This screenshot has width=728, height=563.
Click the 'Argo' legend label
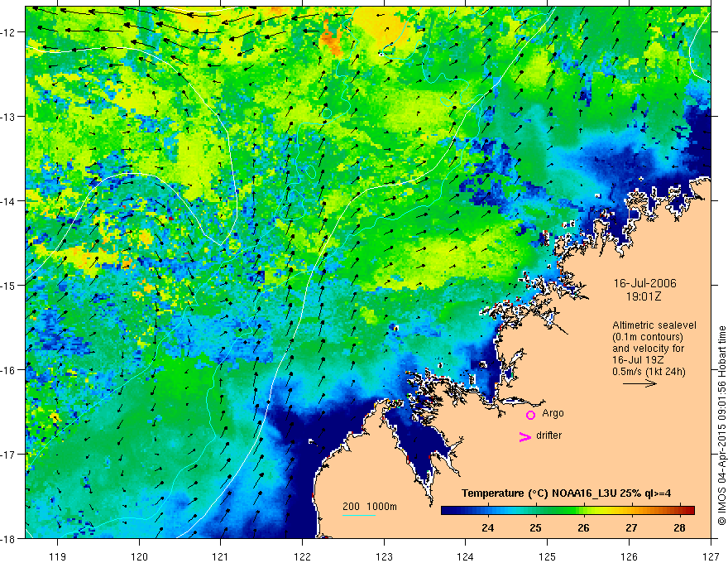pos(553,413)
